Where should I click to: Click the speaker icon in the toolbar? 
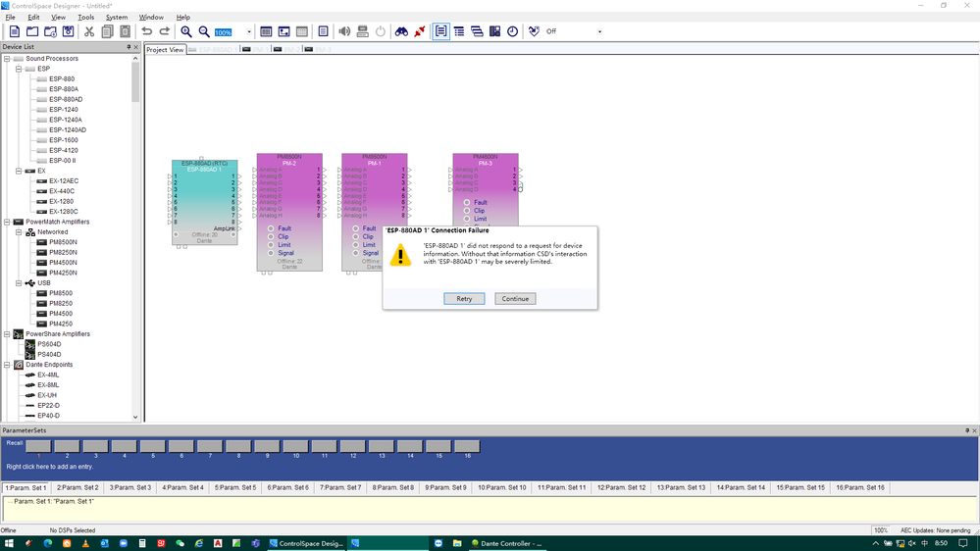point(344,31)
